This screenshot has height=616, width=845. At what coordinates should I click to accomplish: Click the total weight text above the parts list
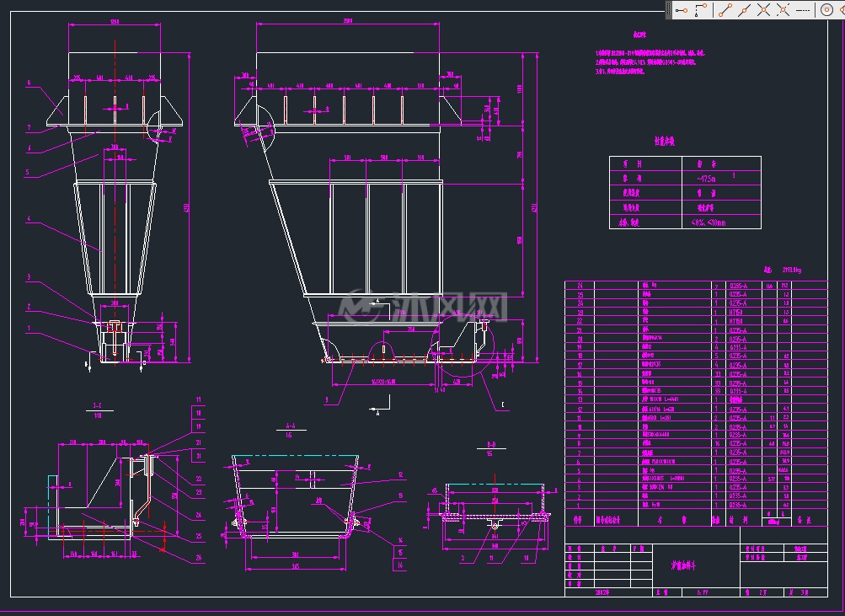click(783, 270)
